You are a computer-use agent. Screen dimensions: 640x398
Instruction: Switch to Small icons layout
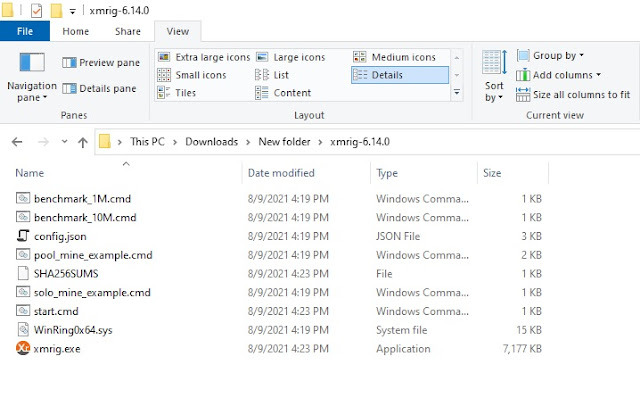[192, 75]
